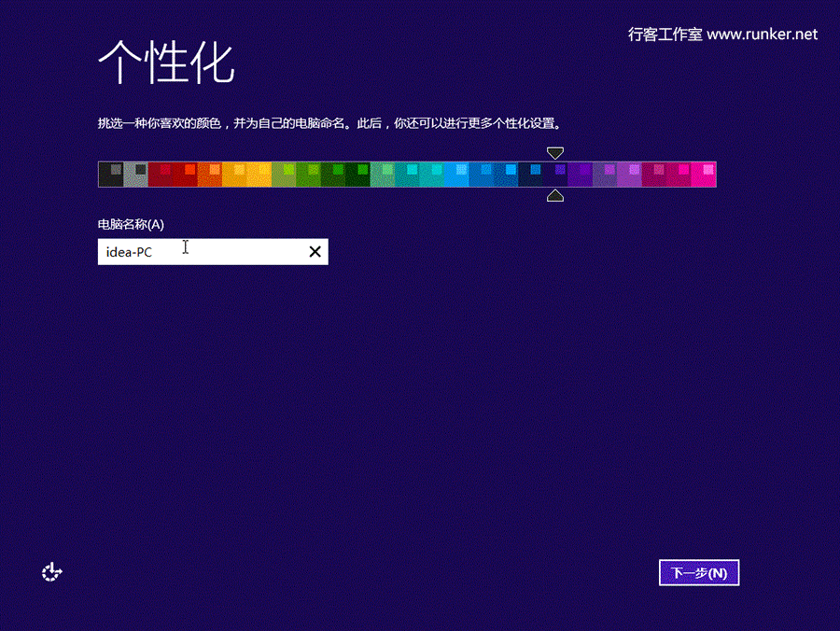This screenshot has height=631, width=840.
Task: Click the upward arrow marker below the color bar
Action: (x=555, y=195)
